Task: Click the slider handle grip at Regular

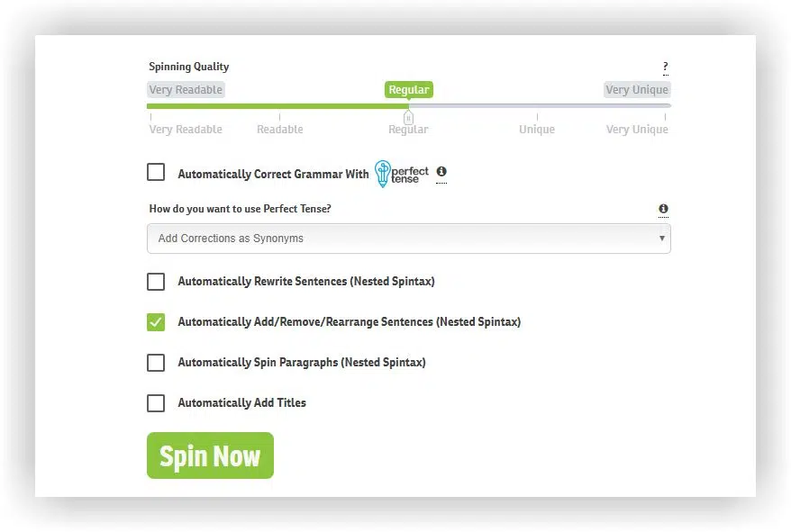Action: coord(409,118)
